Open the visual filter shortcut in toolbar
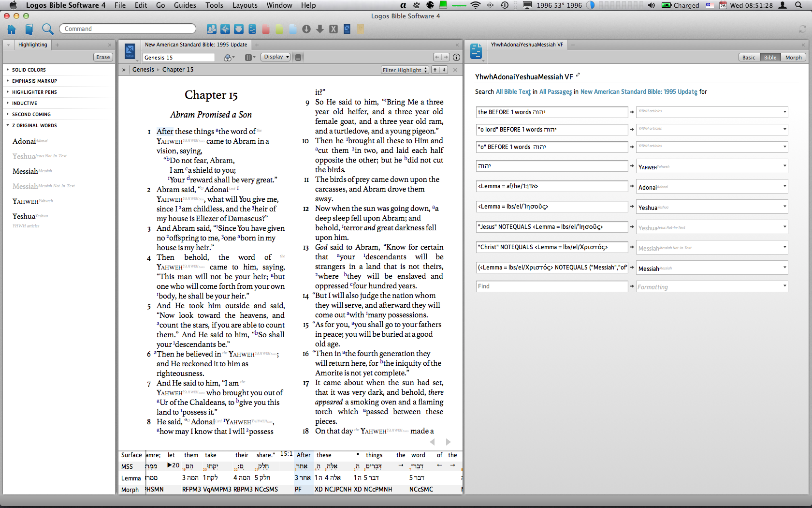 click(x=252, y=29)
